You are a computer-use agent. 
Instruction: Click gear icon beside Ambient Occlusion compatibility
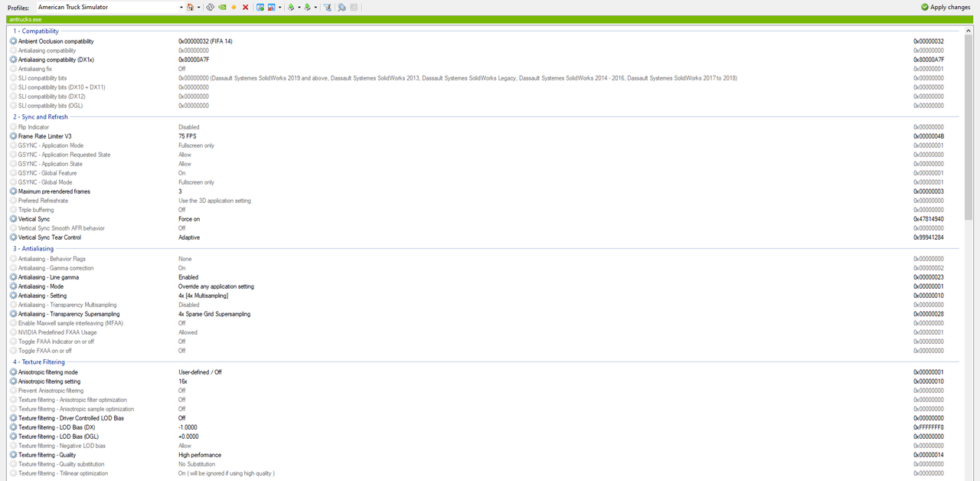(13, 41)
